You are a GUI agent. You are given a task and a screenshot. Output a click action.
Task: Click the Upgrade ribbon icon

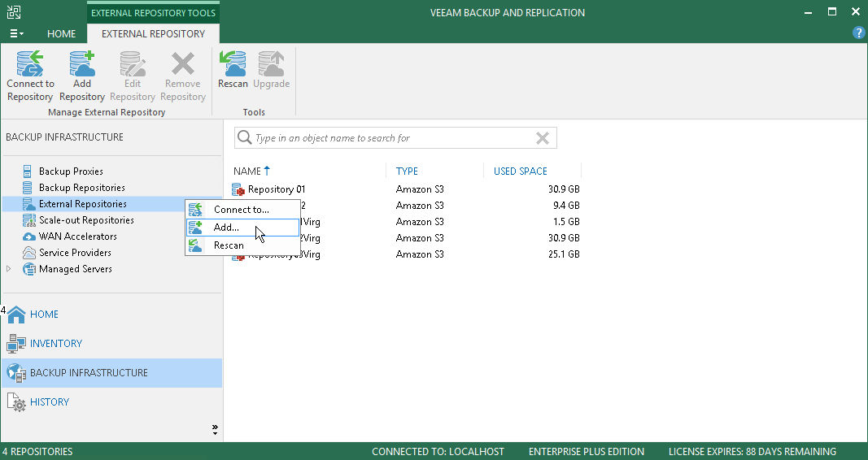[271, 63]
